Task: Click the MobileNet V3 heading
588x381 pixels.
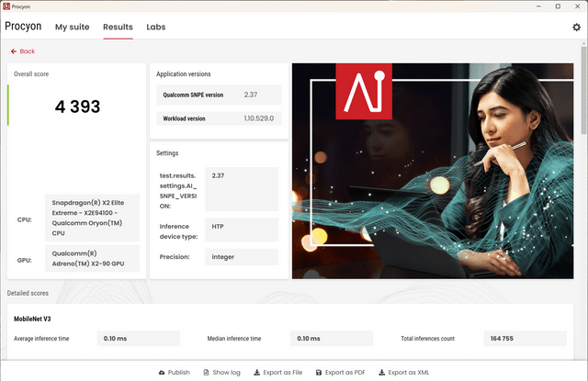Action: pyautogui.click(x=32, y=319)
